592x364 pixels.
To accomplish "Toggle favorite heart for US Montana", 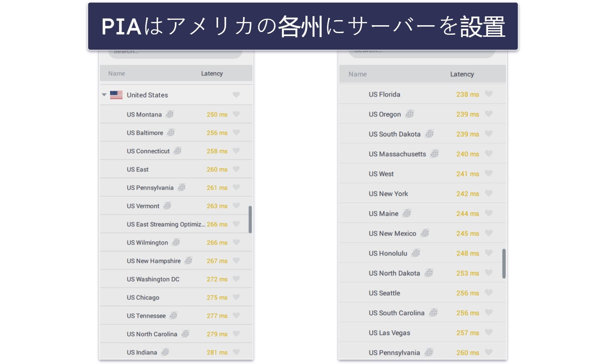I will pos(236,114).
